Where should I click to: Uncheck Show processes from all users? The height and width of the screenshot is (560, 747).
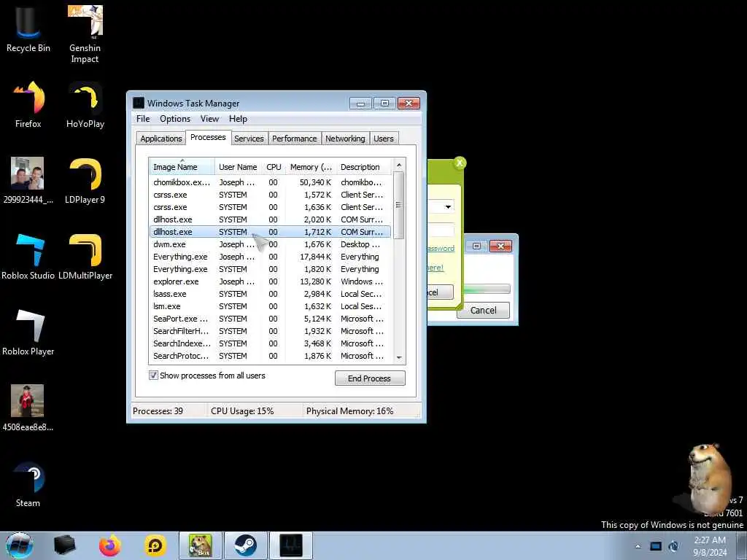pyautogui.click(x=153, y=376)
